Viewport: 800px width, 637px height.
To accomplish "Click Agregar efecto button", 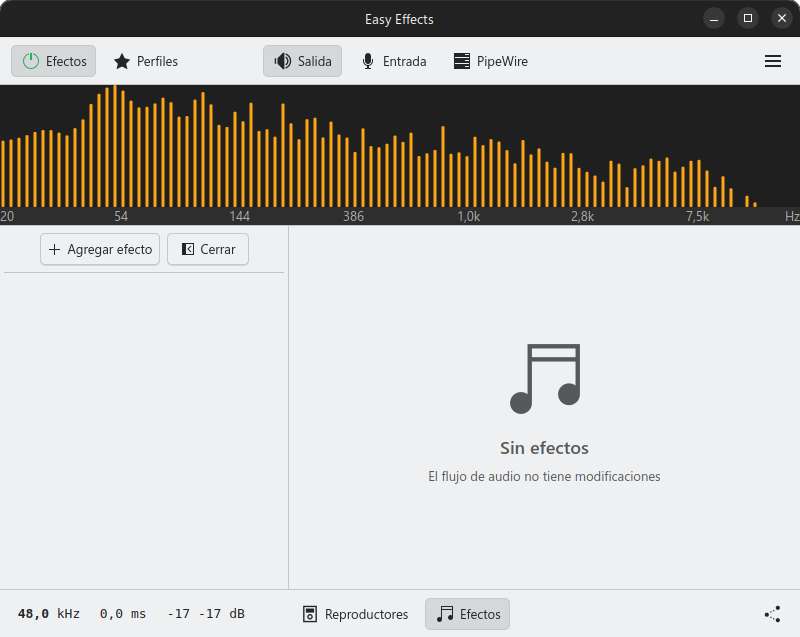I will pos(100,249).
